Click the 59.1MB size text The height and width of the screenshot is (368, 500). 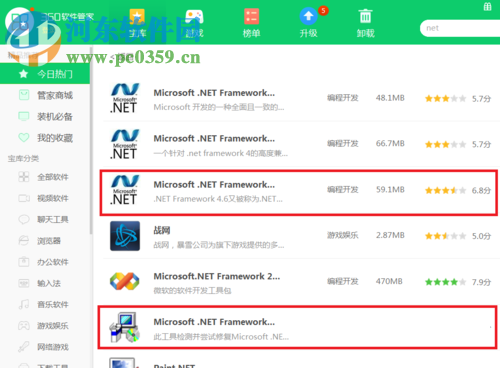390,190
